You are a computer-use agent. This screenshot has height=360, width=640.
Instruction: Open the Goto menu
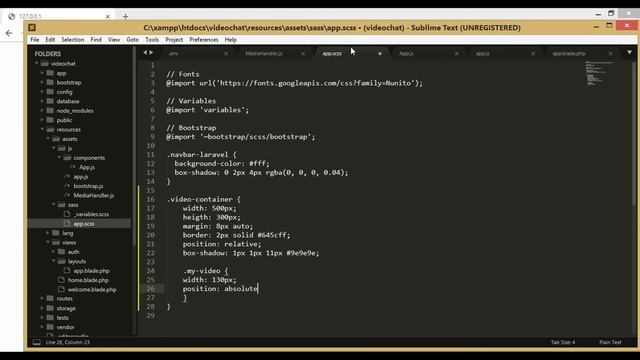pyautogui.click(x=132, y=40)
